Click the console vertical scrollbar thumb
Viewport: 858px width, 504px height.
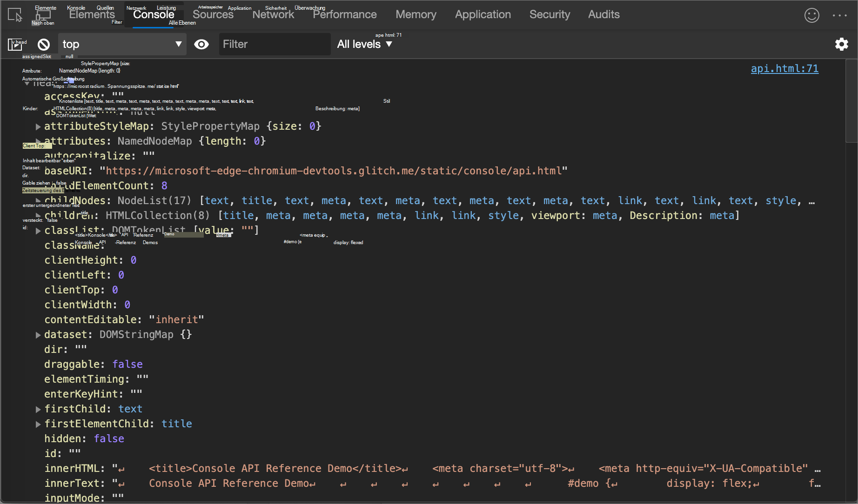click(851, 101)
